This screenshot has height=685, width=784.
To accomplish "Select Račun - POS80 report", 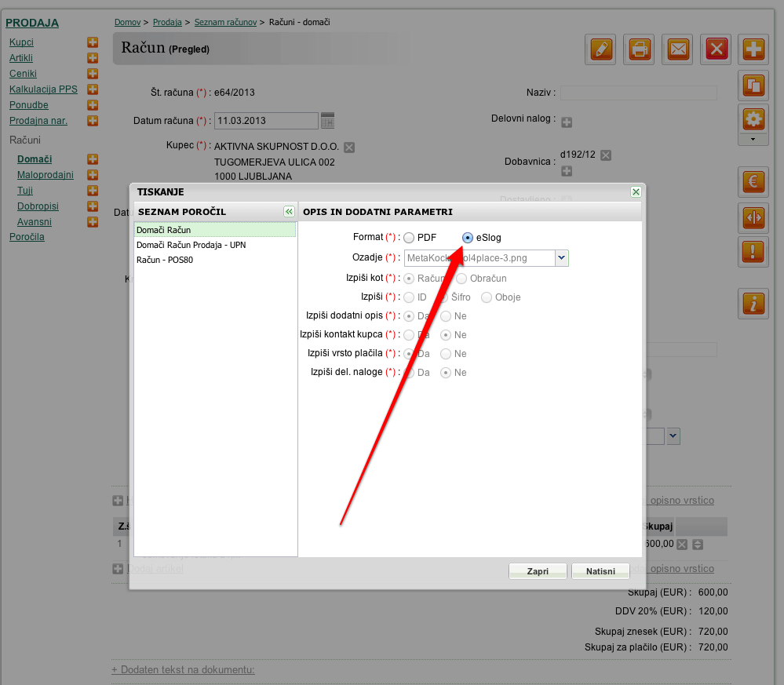I will [215, 260].
